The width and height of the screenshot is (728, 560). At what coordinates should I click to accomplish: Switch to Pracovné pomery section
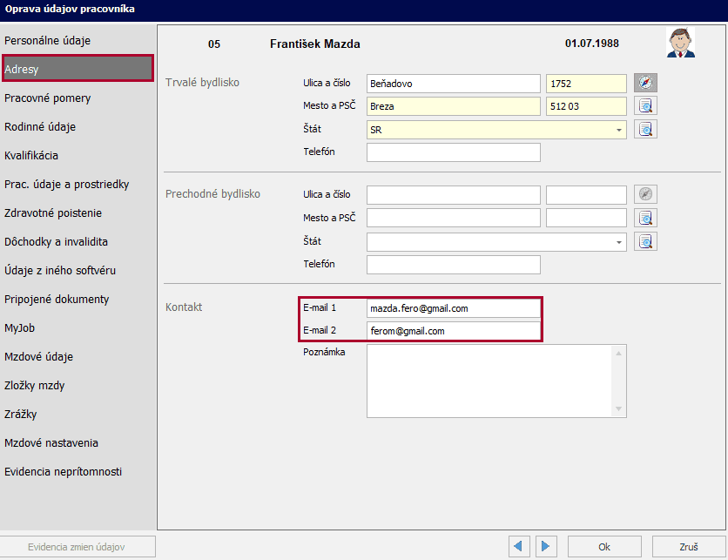click(48, 98)
